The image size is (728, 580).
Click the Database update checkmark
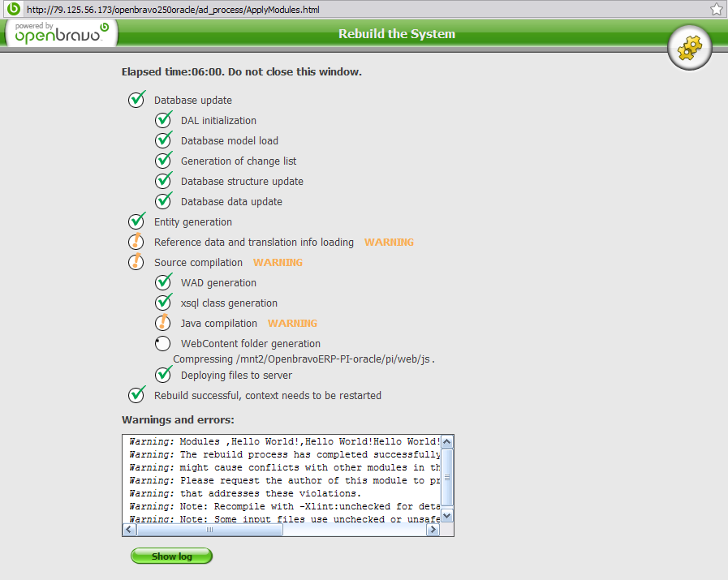[x=137, y=100]
